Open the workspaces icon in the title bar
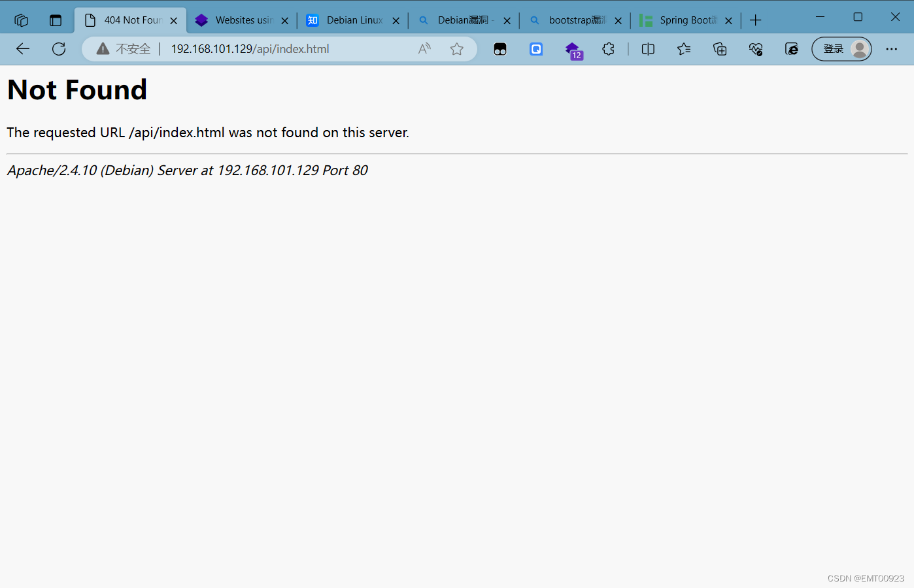 point(21,20)
